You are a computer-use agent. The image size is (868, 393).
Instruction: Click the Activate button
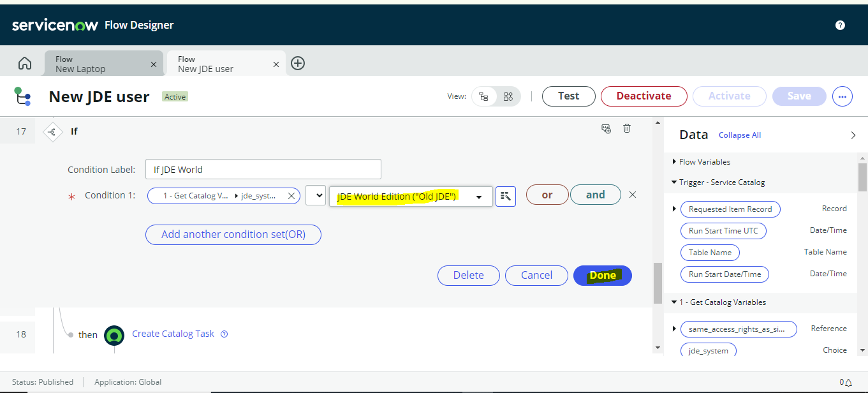(x=729, y=96)
